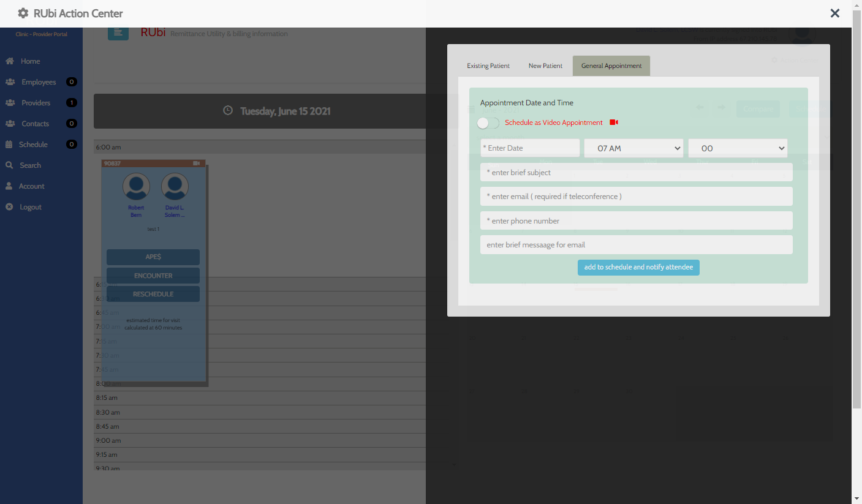
Task: Click add to schedule and notify attendee
Action: click(x=638, y=268)
